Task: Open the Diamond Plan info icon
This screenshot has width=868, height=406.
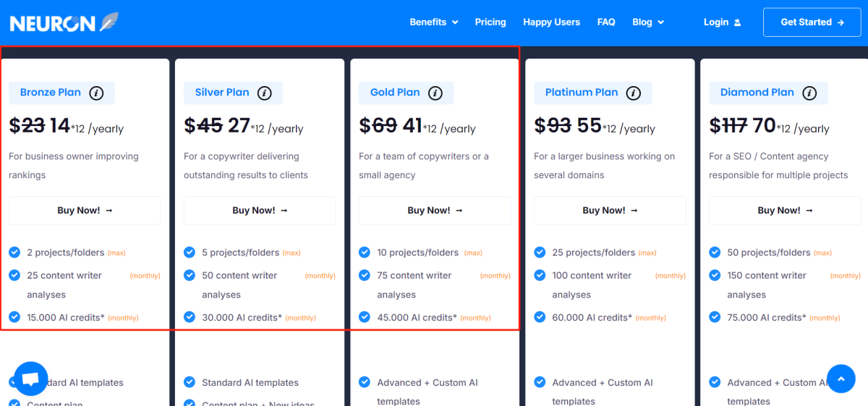Action: [x=809, y=93]
